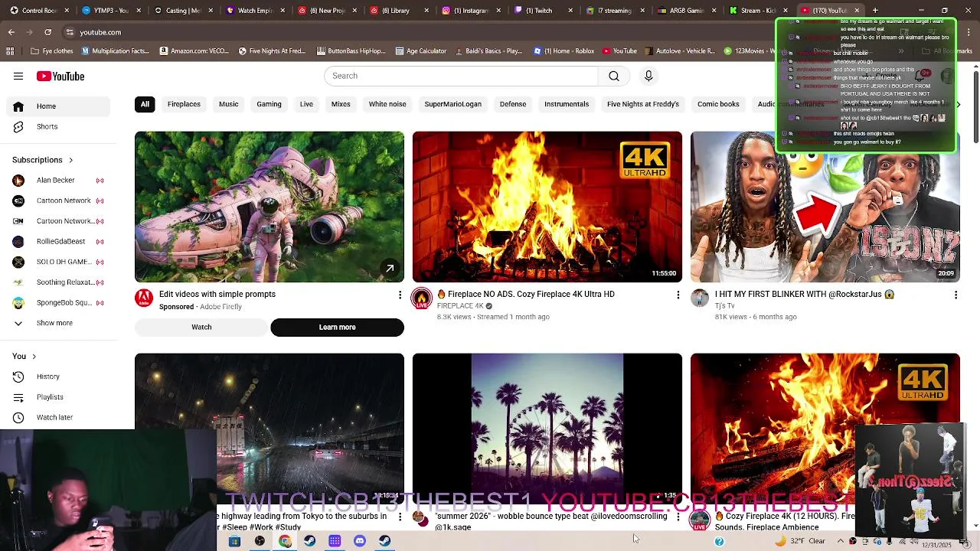Open the Tj's Tv channel avatar
Screen dimensions: 980x551
point(700,298)
